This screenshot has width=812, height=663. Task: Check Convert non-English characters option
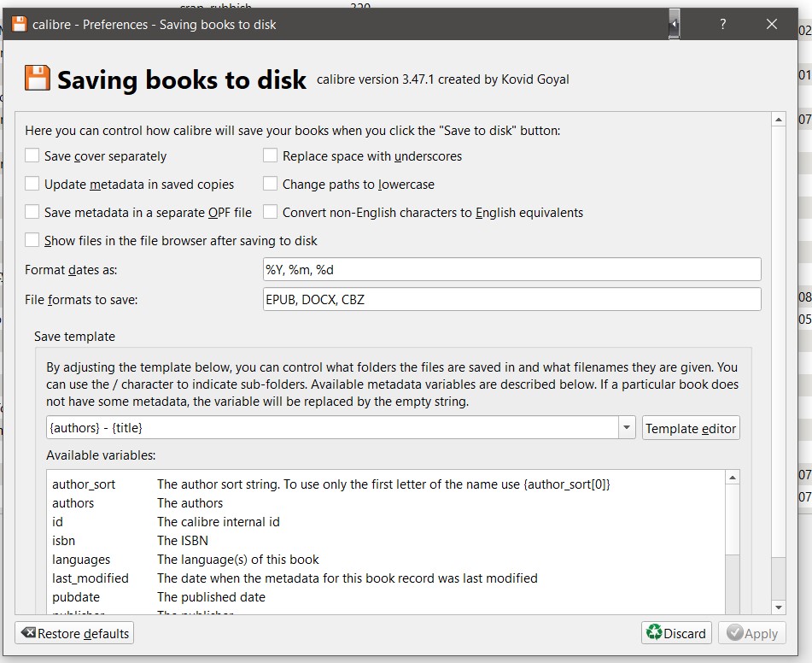271,212
